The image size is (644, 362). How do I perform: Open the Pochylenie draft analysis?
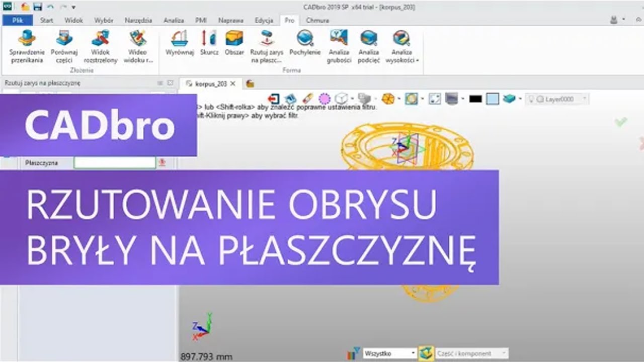(x=305, y=43)
